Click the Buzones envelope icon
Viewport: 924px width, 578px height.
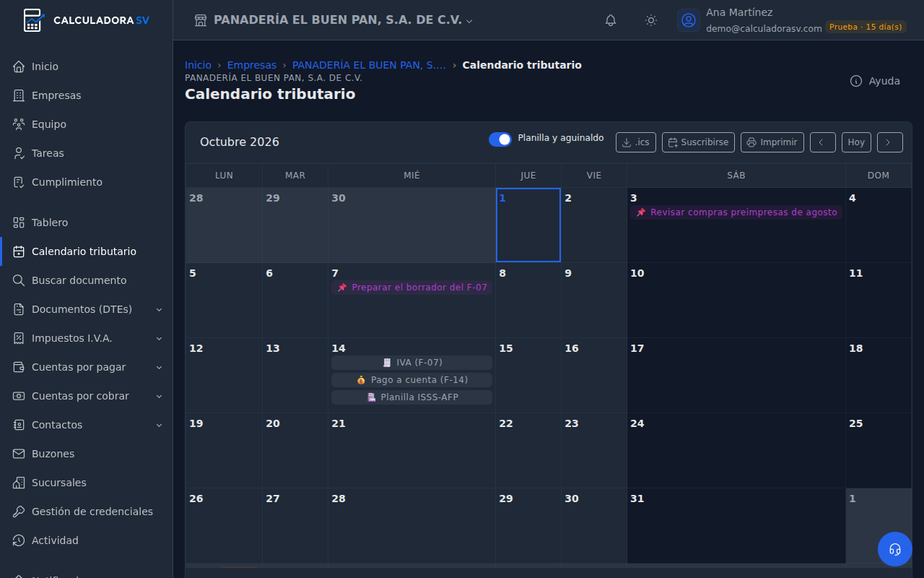click(x=19, y=454)
